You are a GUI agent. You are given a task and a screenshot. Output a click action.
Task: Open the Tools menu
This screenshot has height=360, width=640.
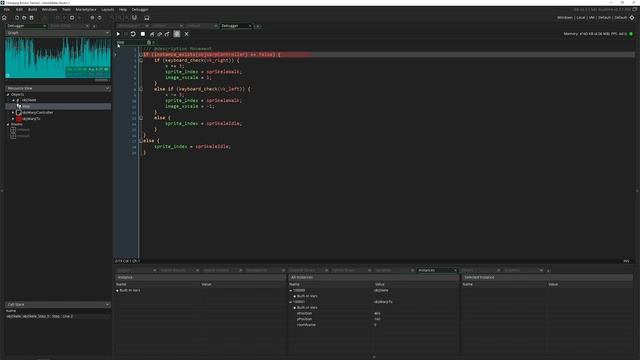(66, 9)
